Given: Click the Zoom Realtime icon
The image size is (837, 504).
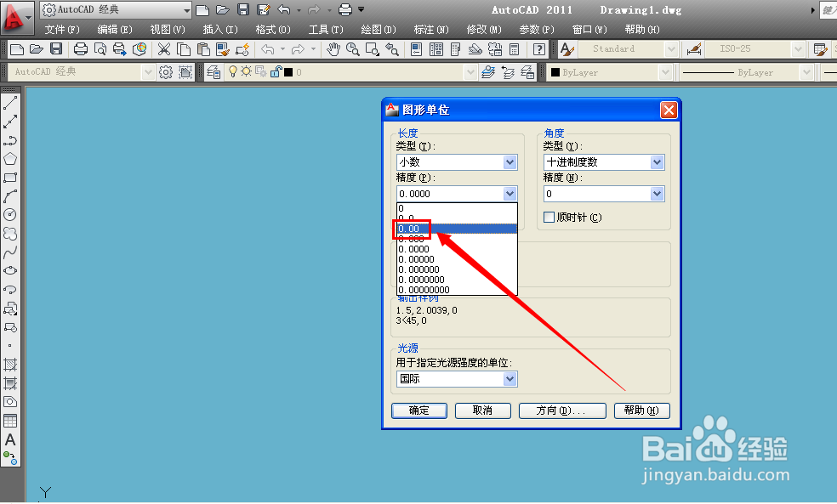Looking at the screenshot, I should tap(352, 49).
